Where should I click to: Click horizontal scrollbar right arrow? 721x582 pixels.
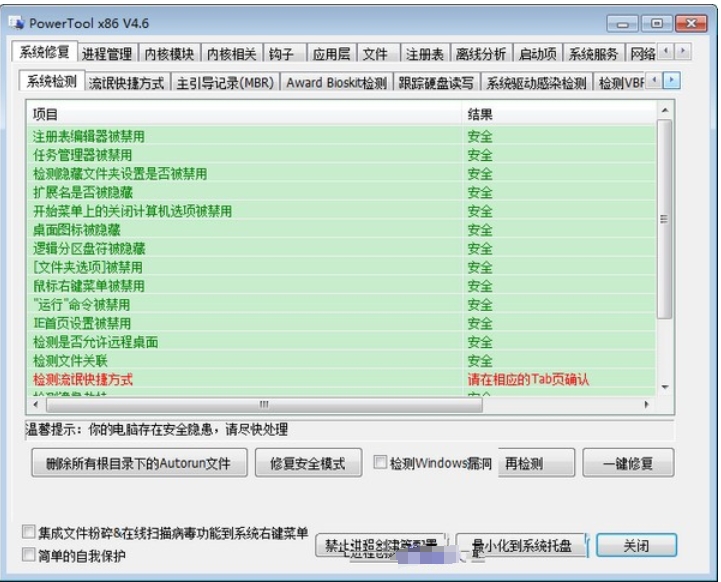click(x=647, y=405)
